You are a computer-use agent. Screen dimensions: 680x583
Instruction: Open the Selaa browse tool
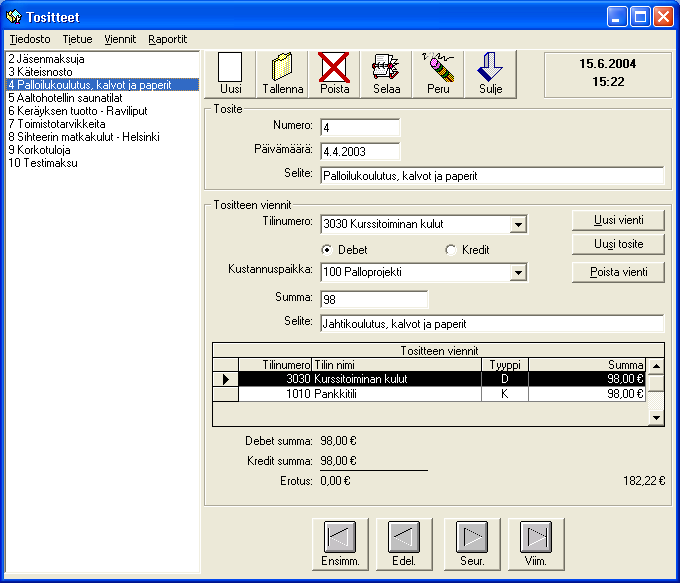click(x=386, y=74)
